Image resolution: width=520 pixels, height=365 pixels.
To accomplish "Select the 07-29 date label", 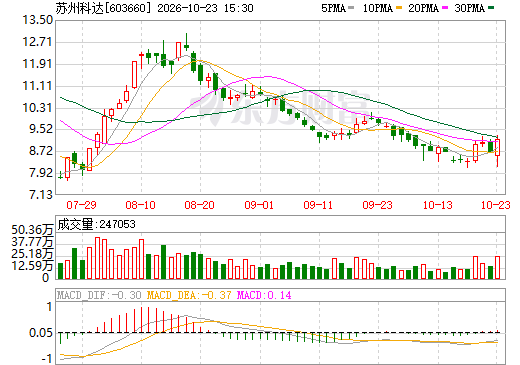I will point(81,205).
